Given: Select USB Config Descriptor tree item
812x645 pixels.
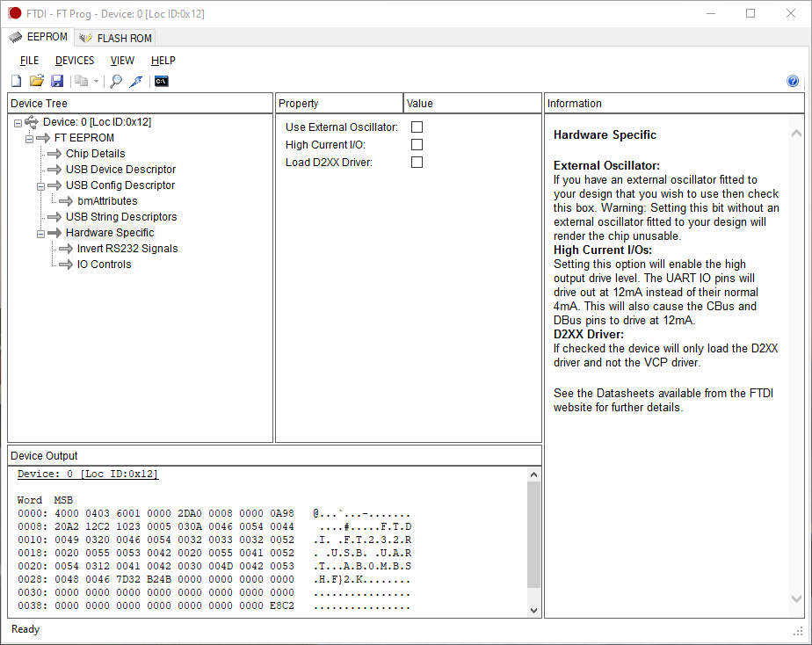Looking at the screenshot, I should (x=120, y=185).
